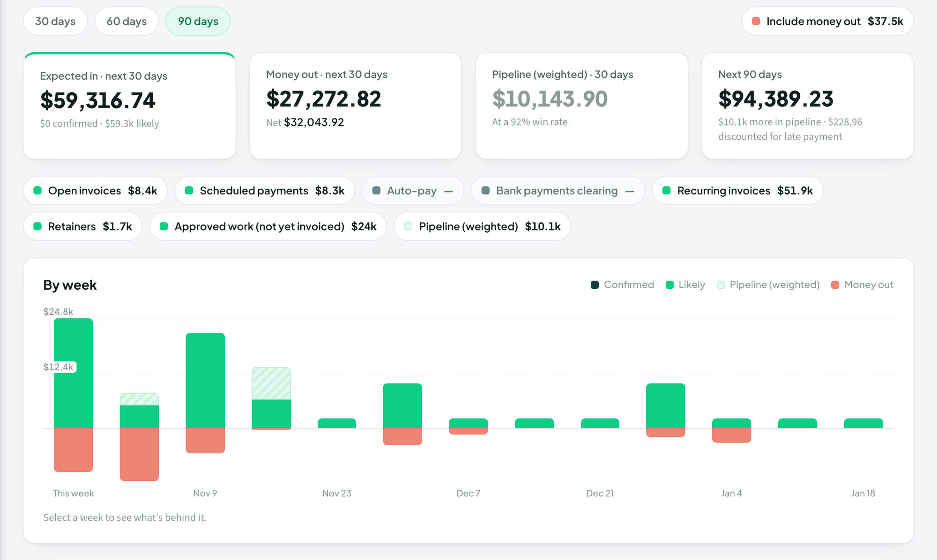This screenshot has width=937, height=560.
Task: Toggle the Scheduled payments chip
Action: [x=265, y=191]
